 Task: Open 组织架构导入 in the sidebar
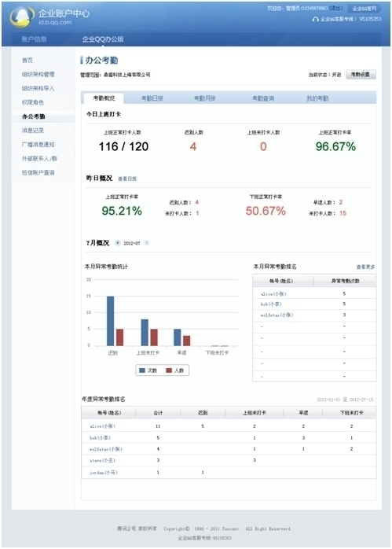click(x=38, y=88)
